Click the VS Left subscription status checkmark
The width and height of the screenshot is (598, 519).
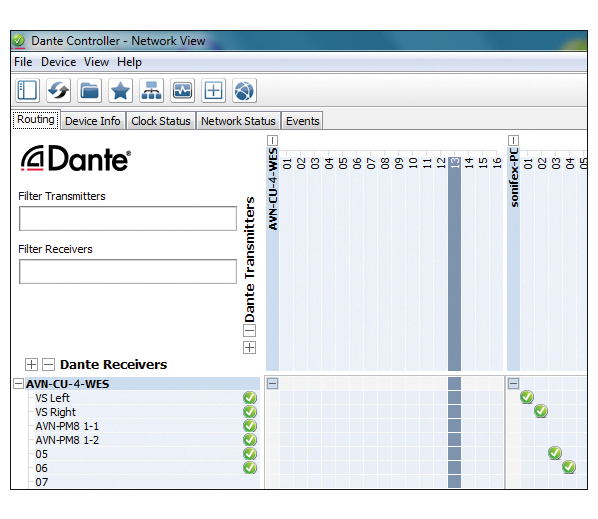(x=250, y=398)
